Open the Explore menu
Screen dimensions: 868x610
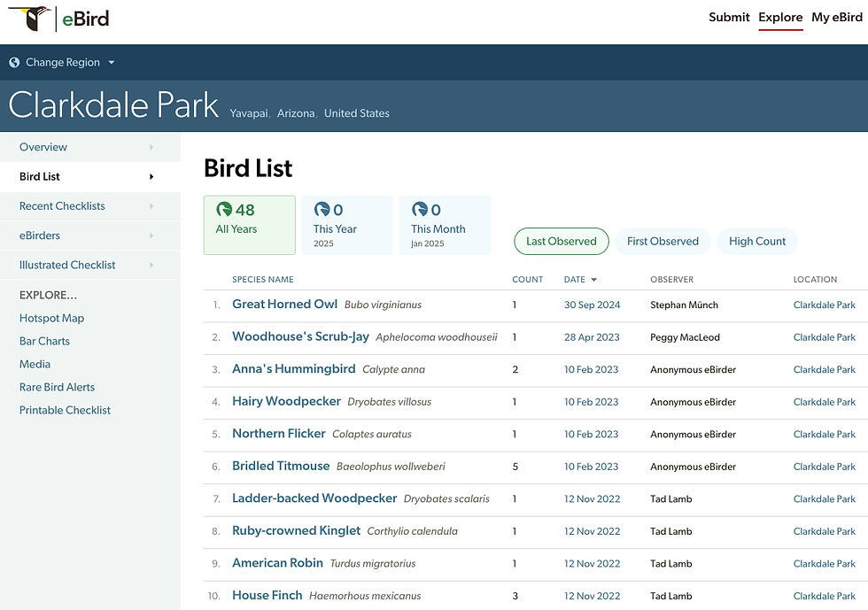click(x=780, y=18)
